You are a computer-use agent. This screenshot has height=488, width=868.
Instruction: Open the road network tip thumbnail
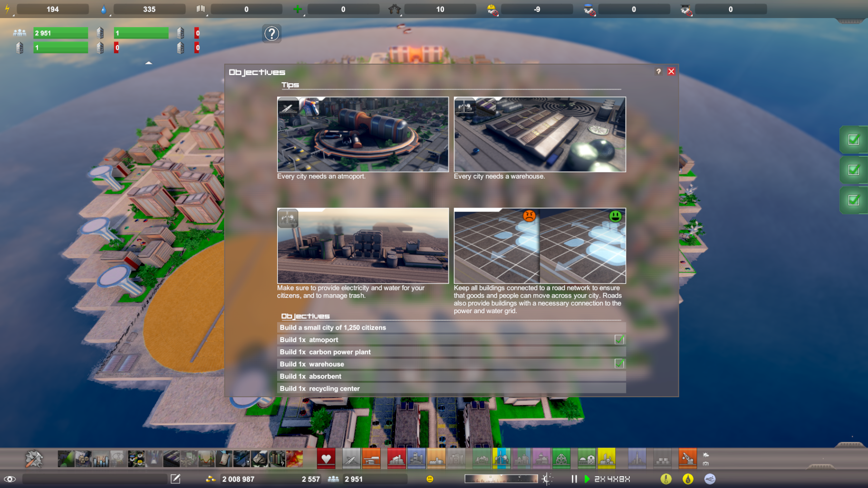tap(540, 246)
